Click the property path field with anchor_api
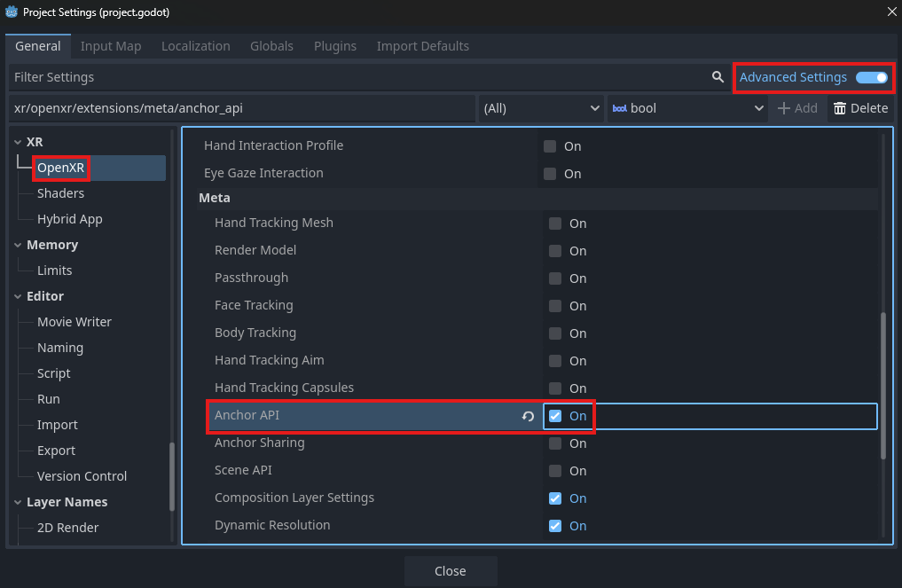 tap(241, 108)
